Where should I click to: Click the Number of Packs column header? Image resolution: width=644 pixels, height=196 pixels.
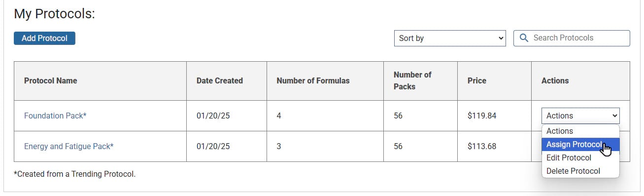(412, 80)
